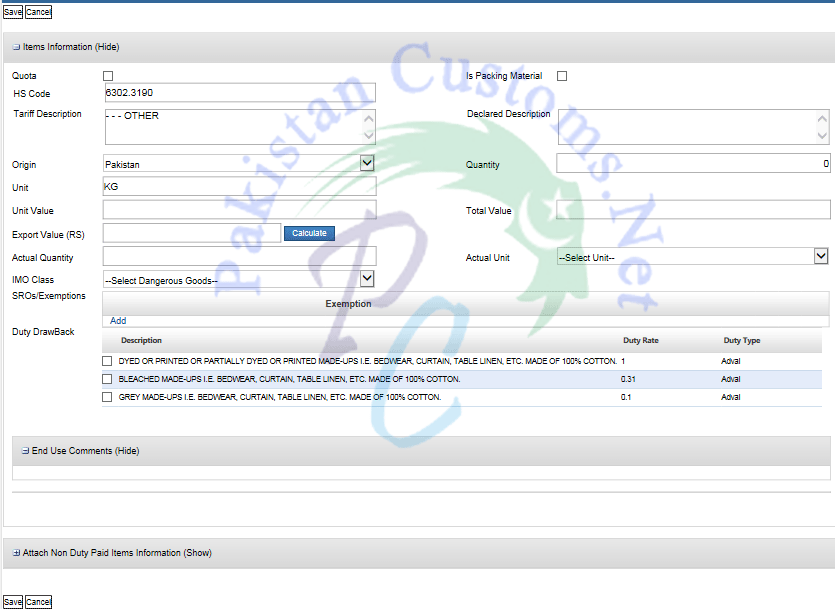The height and width of the screenshot is (609, 835).
Task: Click the Export Value (RS) input field
Action: 192,233
